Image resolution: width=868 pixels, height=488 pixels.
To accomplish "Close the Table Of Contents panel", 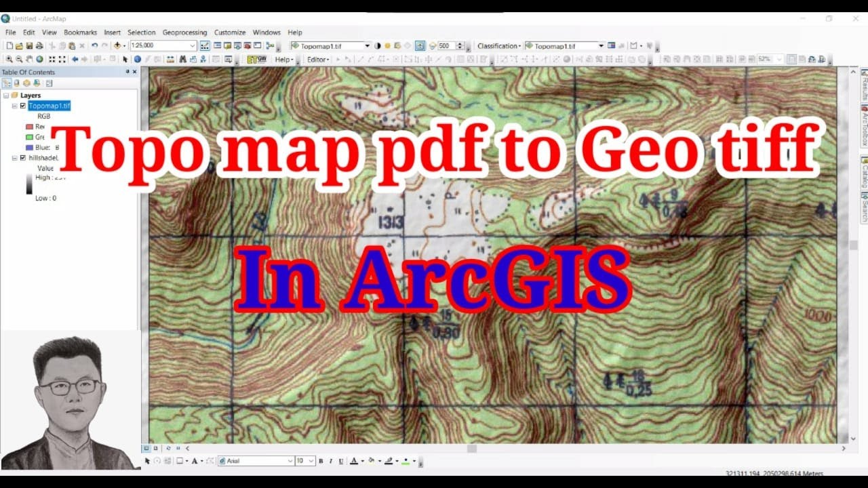I will [x=134, y=72].
